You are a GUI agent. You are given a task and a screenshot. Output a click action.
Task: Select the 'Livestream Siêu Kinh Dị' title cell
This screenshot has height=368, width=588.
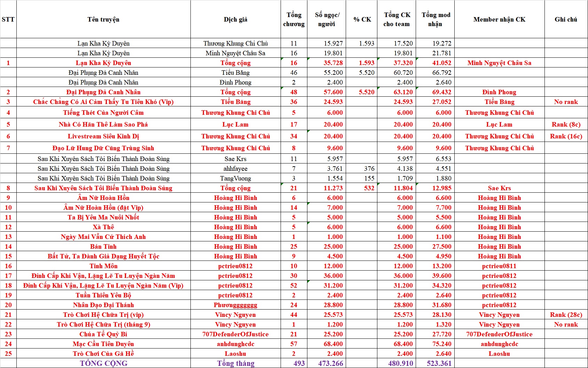[103, 136]
